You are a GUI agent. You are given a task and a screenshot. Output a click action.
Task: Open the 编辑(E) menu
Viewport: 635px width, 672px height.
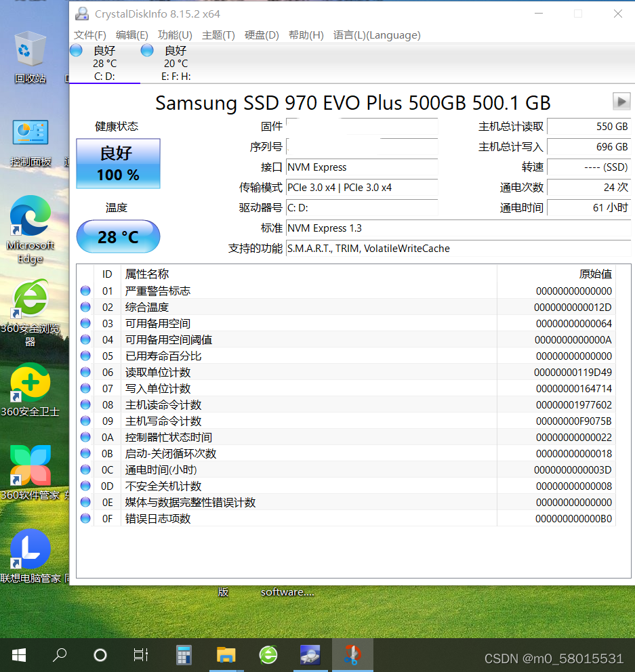point(132,35)
